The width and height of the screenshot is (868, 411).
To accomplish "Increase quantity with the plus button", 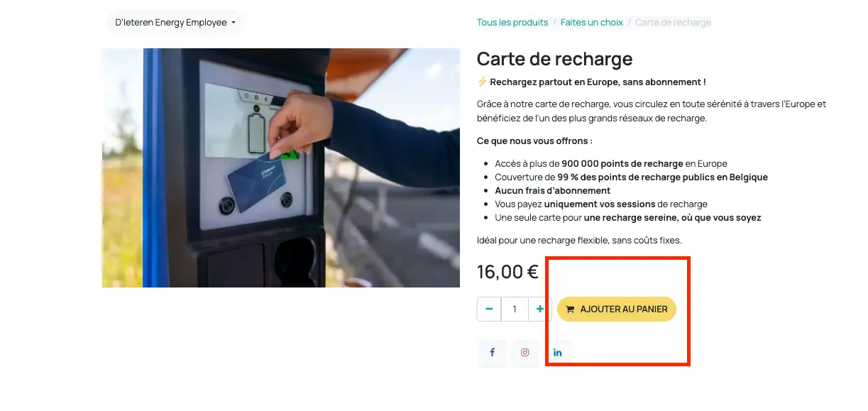I will click(x=540, y=309).
